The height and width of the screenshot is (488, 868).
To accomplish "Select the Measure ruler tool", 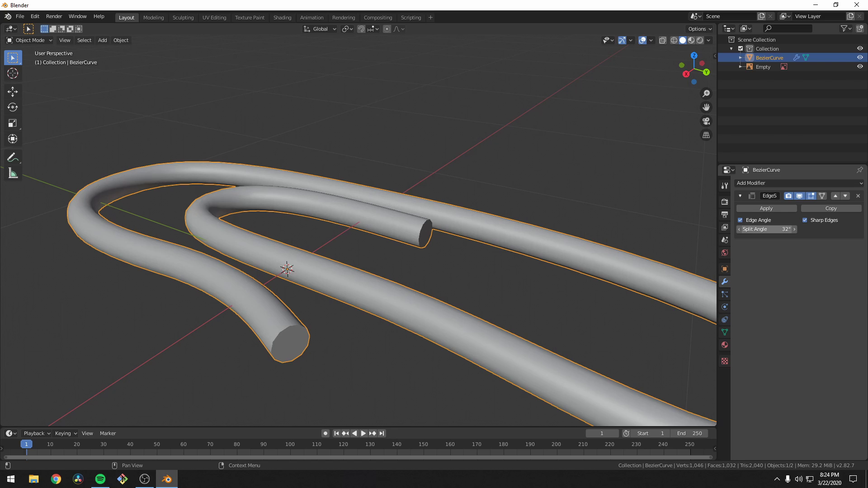I will click(13, 174).
